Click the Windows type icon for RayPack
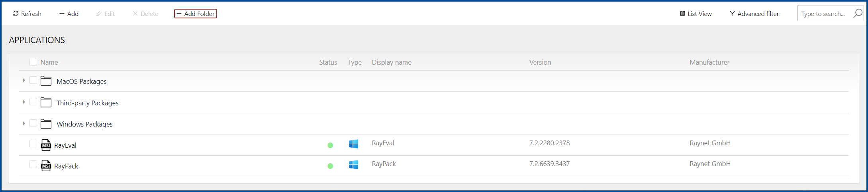The image size is (868, 192). pyautogui.click(x=353, y=165)
